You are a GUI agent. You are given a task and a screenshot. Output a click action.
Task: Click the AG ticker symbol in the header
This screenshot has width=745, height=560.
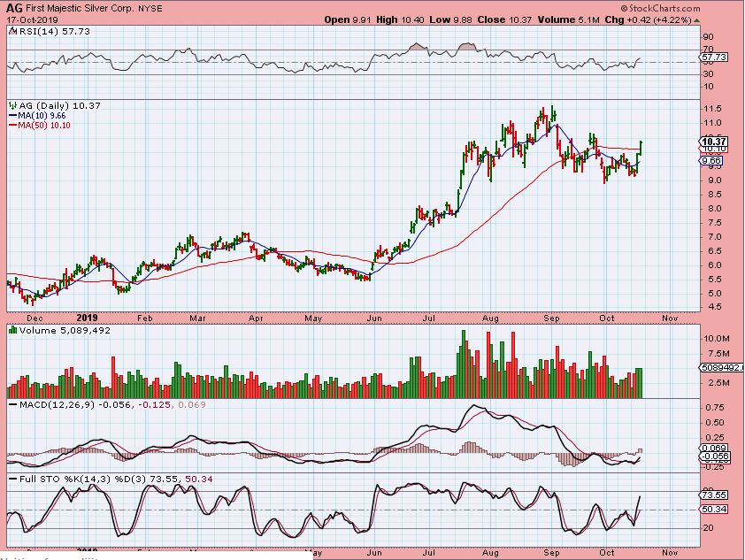[x=14, y=8]
